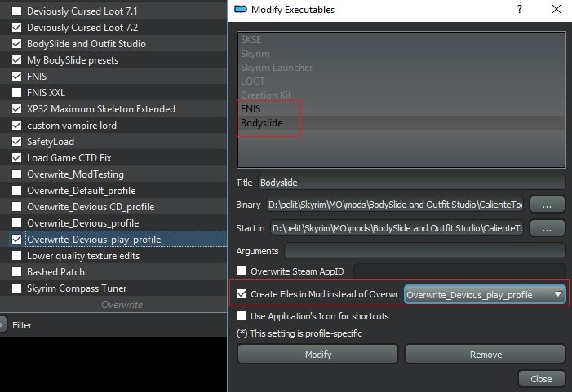Enable Overwrite_ModTesting mod
The height and width of the screenshot is (392, 572).
[x=17, y=174]
